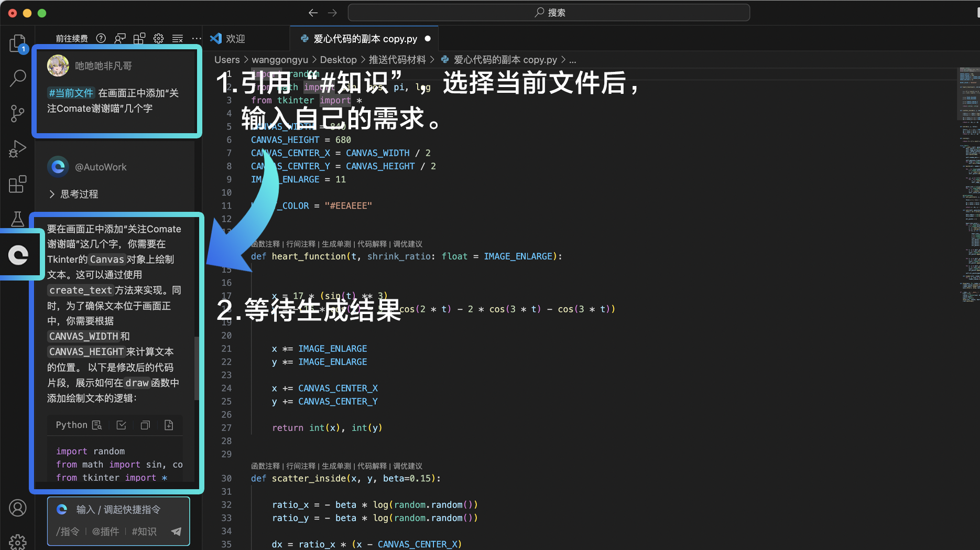Open Manage gear at activity bar bottom
Image resolution: width=980 pixels, height=550 pixels.
pos(17,542)
